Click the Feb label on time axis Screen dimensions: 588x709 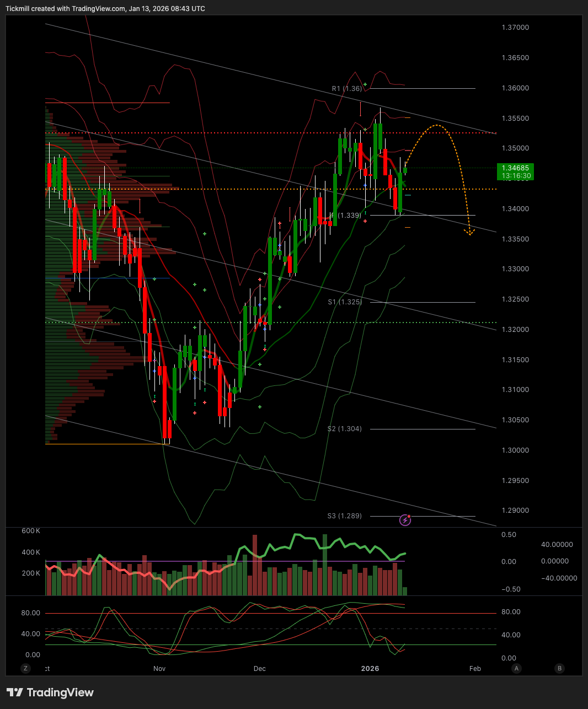point(475,669)
